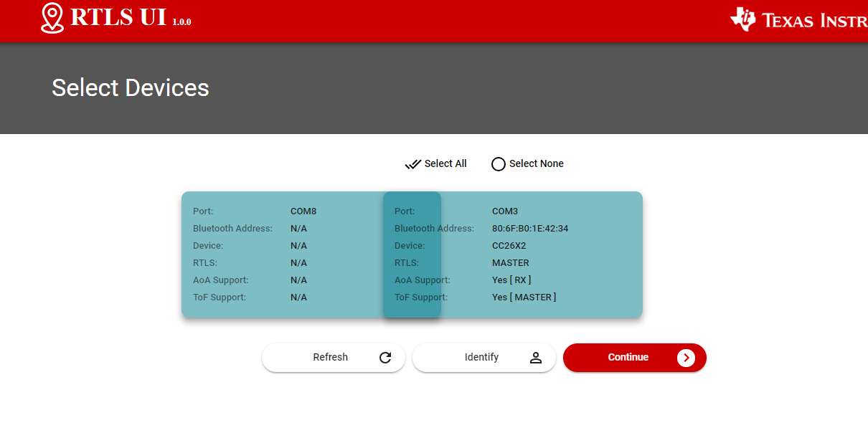This screenshot has width=868, height=443.
Task: Click the Continue arrow chevron icon
Action: point(686,358)
